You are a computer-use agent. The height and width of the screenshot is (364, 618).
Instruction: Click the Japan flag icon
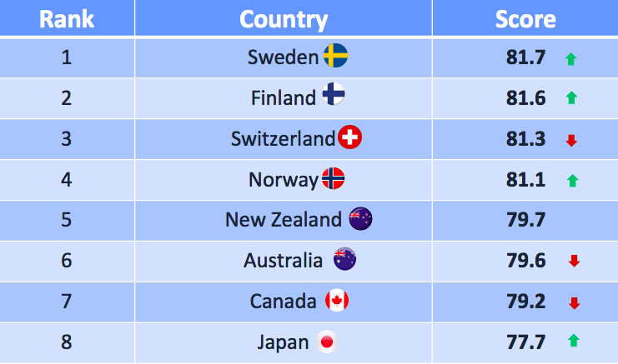pyautogui.click(x=327, y=342)
